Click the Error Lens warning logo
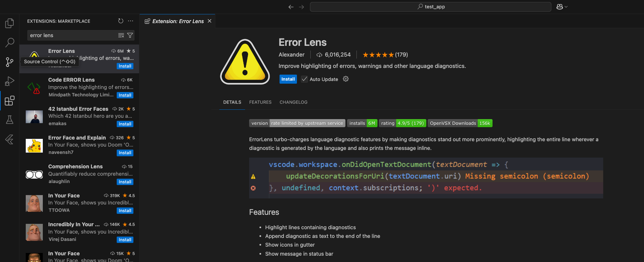Screen dimensions: 644x262 245,62
